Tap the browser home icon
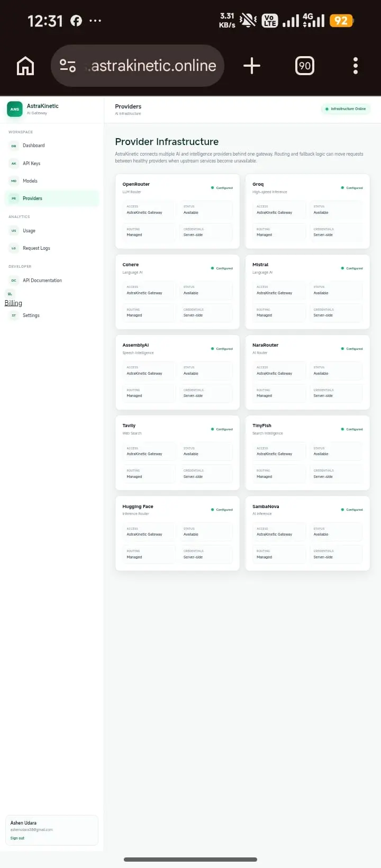The height and width of the screenshot is (868, 381). pyautogui.click(x=25, y=66)
